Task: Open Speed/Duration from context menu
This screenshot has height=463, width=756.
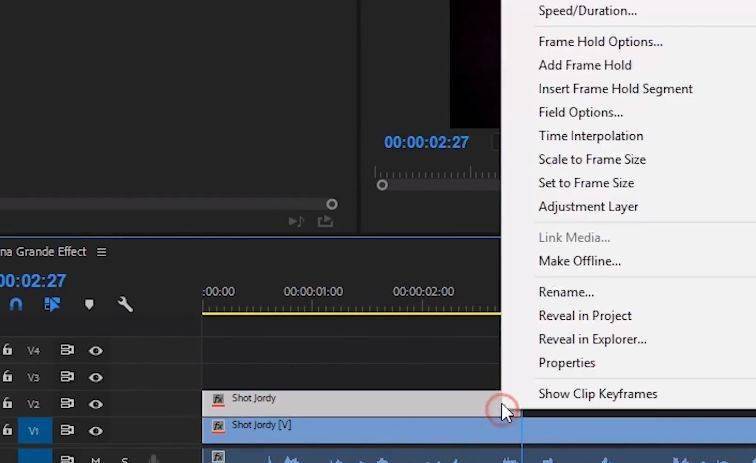Action: [587, 11]
